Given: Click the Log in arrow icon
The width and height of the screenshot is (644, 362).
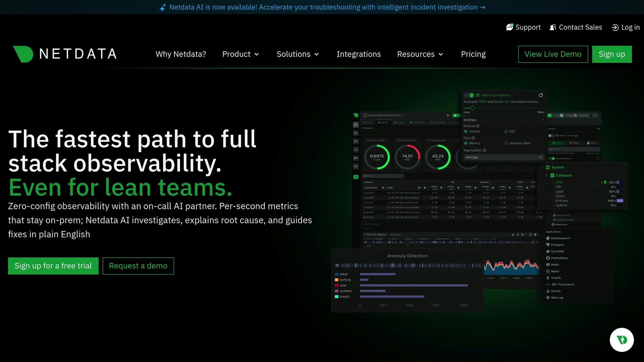Looking at the screenshot, I should [x=615, y=27].
